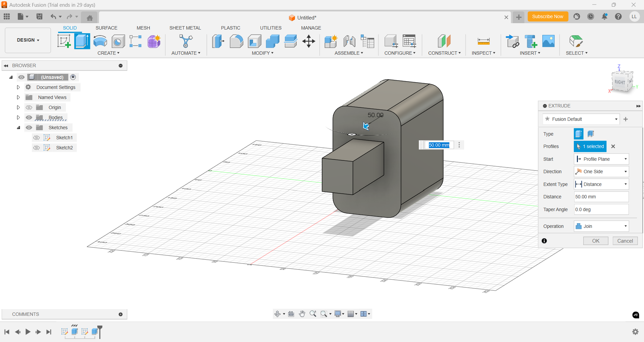Open the Operation dropdown showing Join
This screenshot has width=644, height=342.
pos(601,226)
